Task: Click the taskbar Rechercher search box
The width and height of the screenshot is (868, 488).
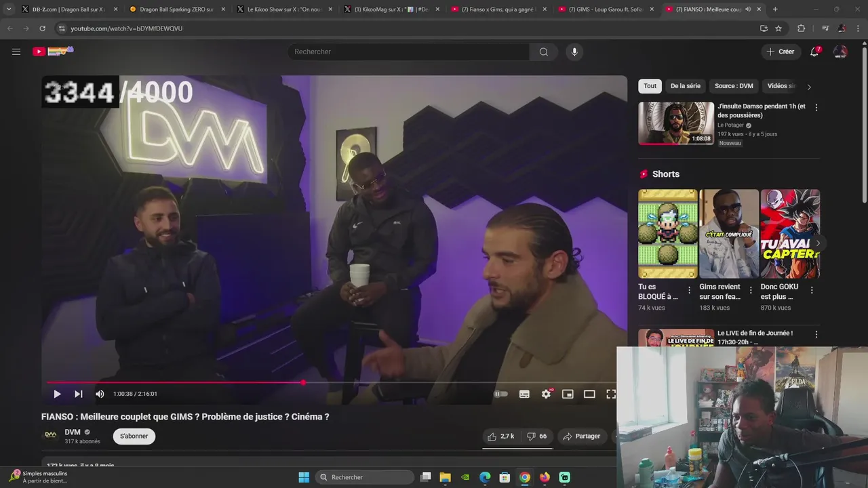Action: click(x=366, y=477)
